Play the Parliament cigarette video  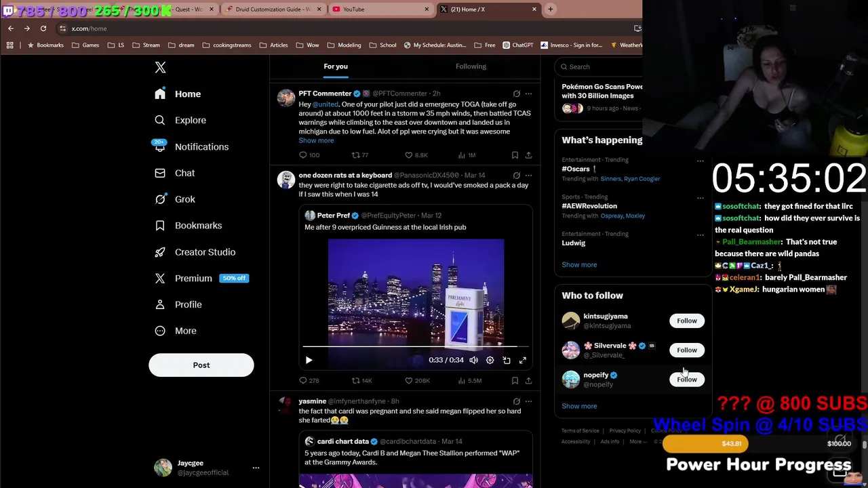pyautogui.click(x=309, y=361)
